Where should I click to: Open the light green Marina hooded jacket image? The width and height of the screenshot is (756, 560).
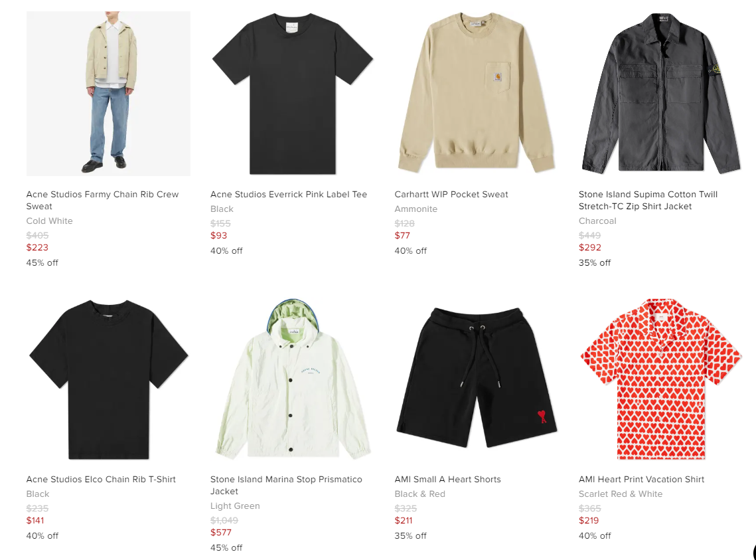(x=293, y=379)
